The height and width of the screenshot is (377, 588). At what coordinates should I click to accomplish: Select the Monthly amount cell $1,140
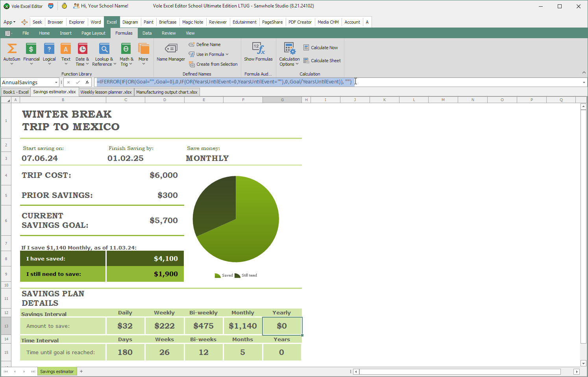243,326
